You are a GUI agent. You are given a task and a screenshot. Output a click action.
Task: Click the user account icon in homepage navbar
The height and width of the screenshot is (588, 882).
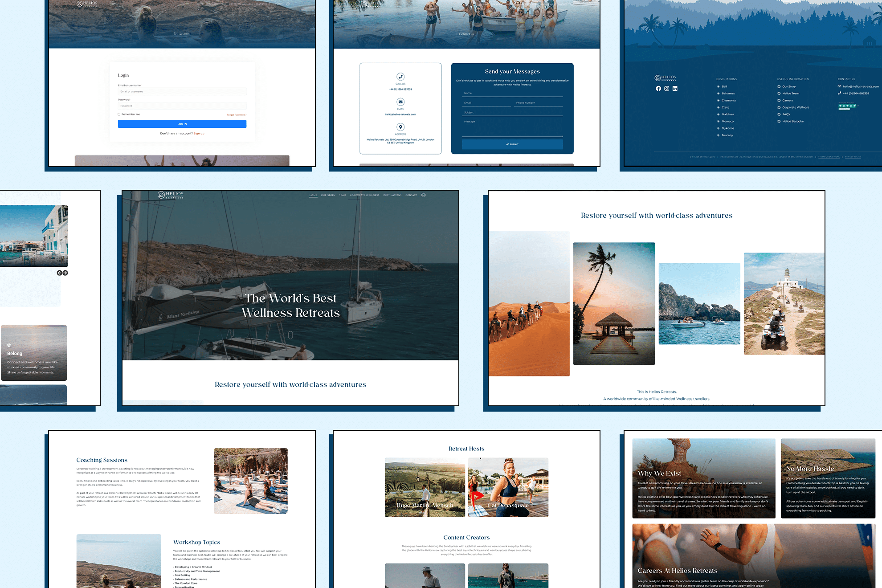pos(424,195)
